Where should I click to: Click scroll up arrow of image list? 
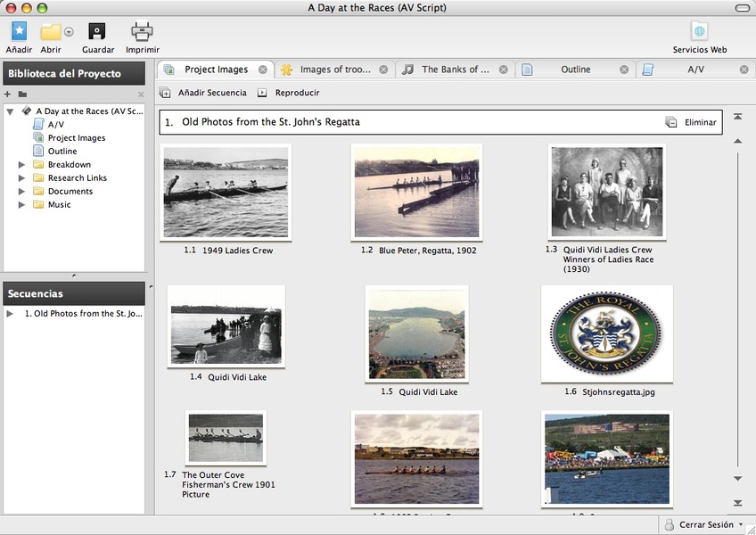(x=737, y=141)
